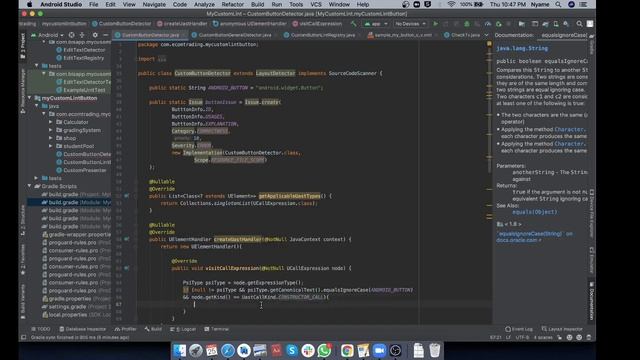Screen dimensions: 640x360
Task: Open the No Devices selector dropdown
Action: click(x=411, y=24)
